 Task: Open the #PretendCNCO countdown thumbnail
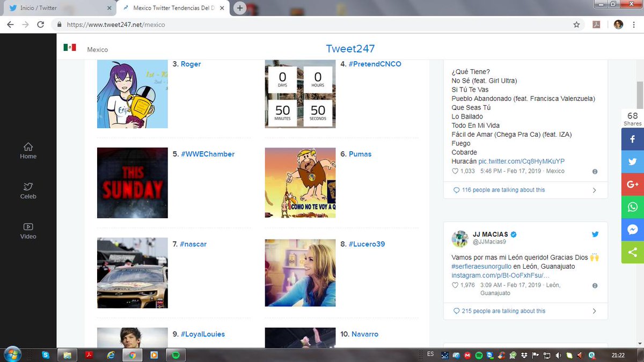pos(301,93)
